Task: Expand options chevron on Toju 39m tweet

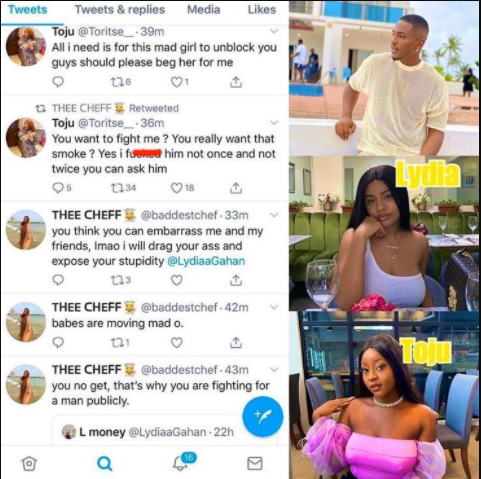Action: 274,31
